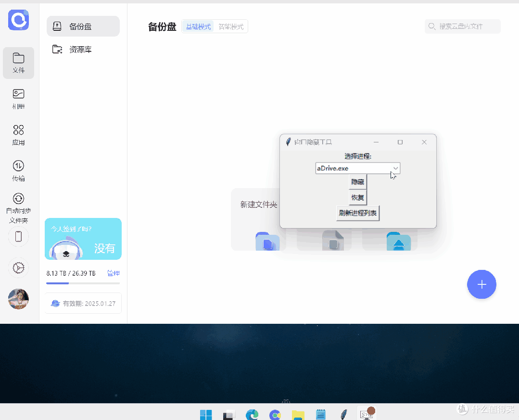Select 备份盘 in the drive list
519x420 pixels.
tap(83, 26)
